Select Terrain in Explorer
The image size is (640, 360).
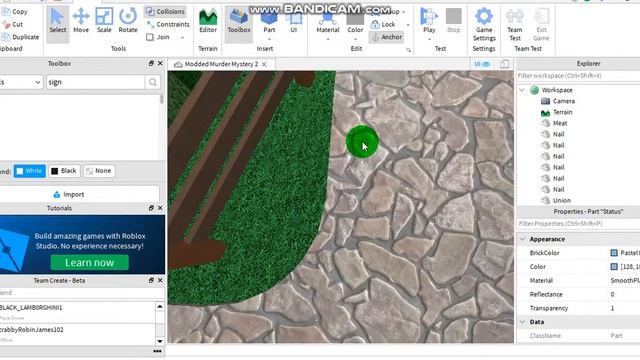coord(562,112)
